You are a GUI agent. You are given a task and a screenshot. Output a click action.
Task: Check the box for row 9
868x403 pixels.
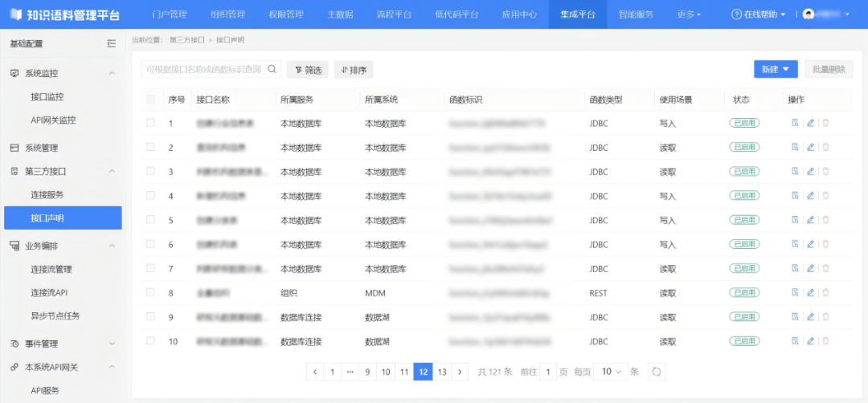[150, 316]
